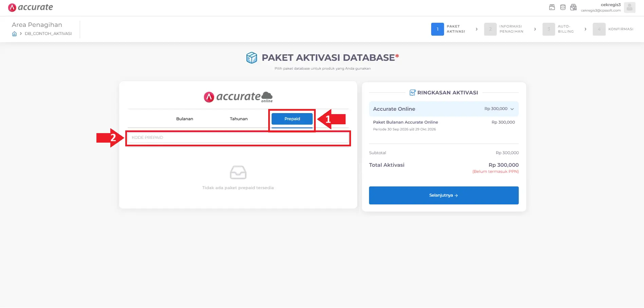Click the Total Aktivasi Rp 300,000 amount
This screenshot has height=308, width=644.
click(x=503, y=165)
